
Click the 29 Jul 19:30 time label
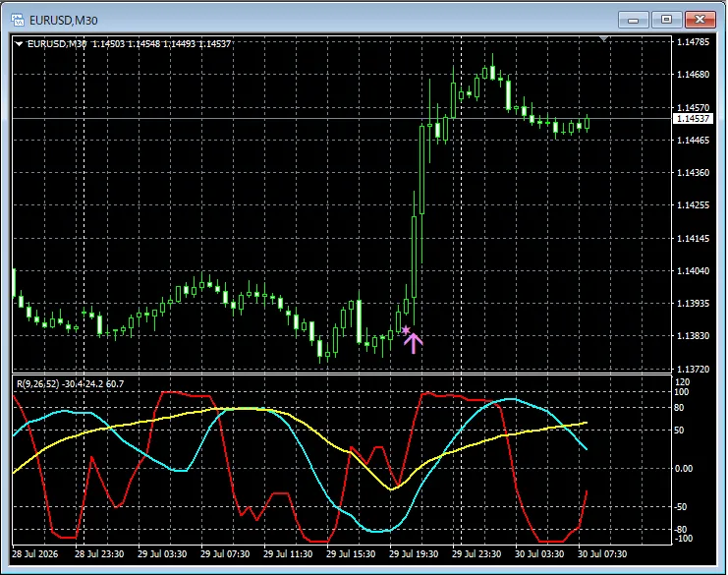point(414,554)
